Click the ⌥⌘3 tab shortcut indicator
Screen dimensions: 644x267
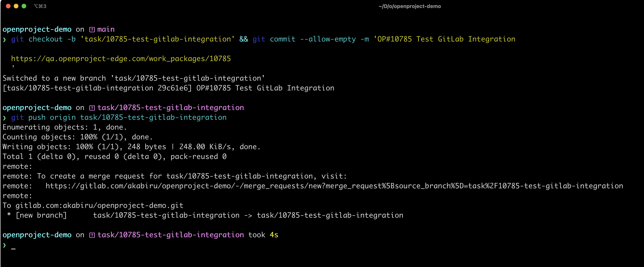40,6
